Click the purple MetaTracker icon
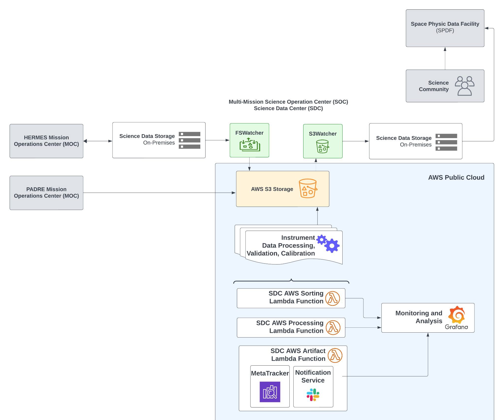The height and width of the screenshot is (420, 504). pos(270,392)
